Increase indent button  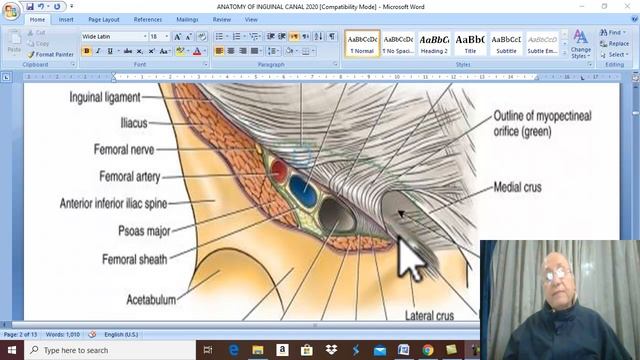(x=282, y=37)
